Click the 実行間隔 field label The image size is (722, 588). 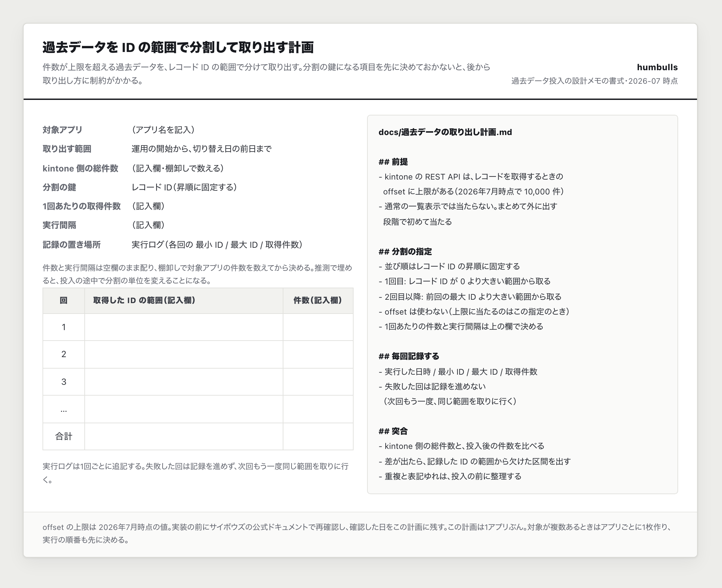click(59, 225)
